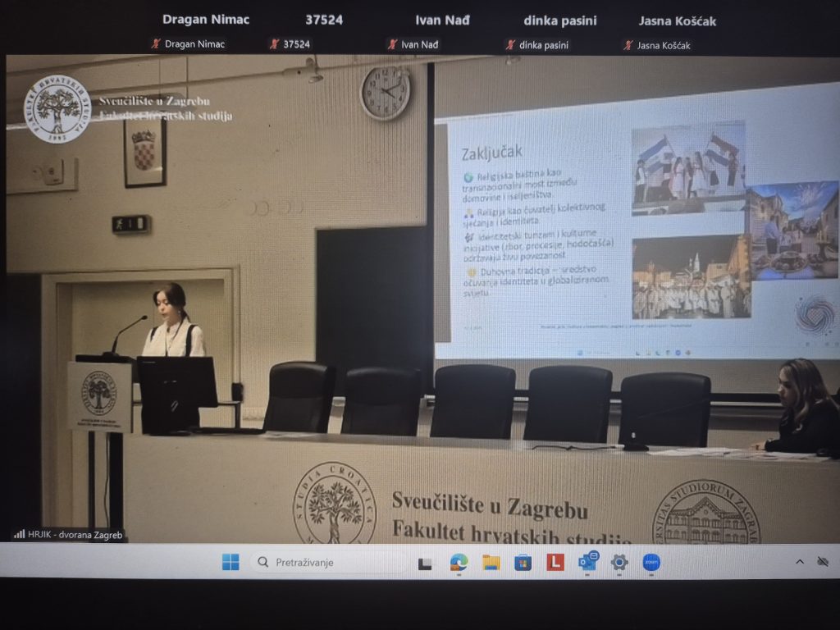
Task: Click the Pretraživanje search box
Action: [328, 563]
